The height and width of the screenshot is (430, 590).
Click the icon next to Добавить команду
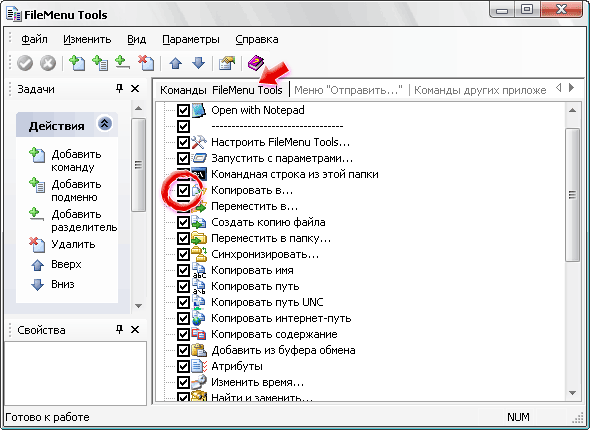[x=37, y=155]
